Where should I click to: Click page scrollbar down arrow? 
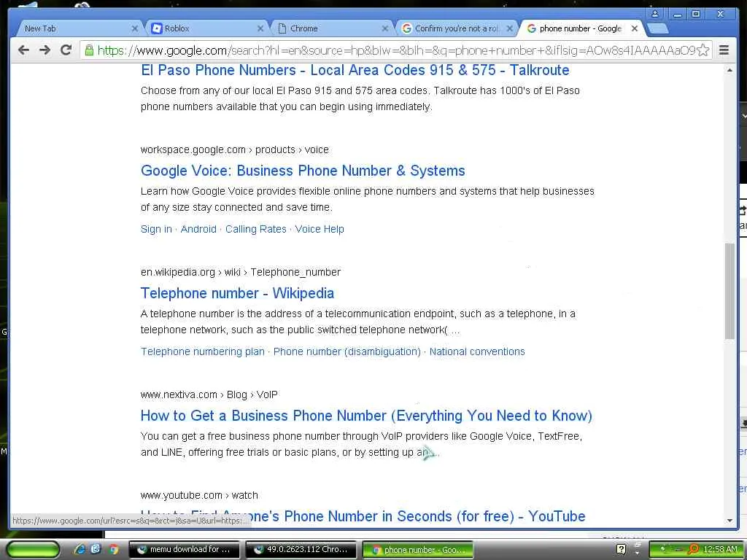pos(729,521)
